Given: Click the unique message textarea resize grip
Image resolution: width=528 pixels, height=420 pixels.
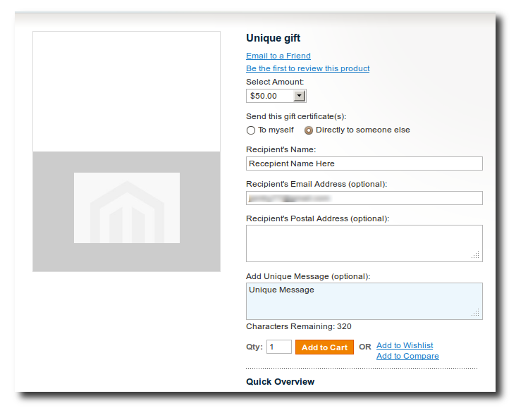Looking at the screenshot, I should click(x=475, y=313).
